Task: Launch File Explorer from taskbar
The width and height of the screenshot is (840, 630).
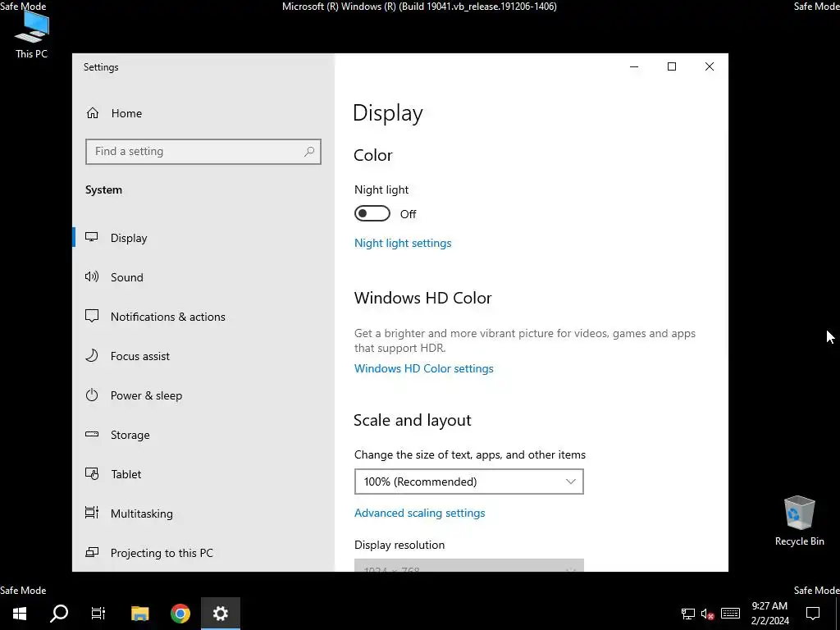Action: tap(139, 614)
